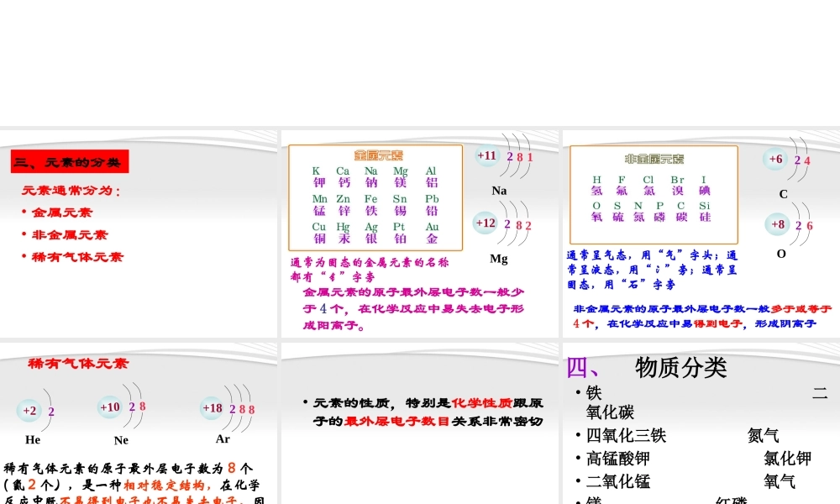Click the 'Cl 氯' entry in nonmetals table
Viewport: 840px width, 504px height.
tap(648, 186)
